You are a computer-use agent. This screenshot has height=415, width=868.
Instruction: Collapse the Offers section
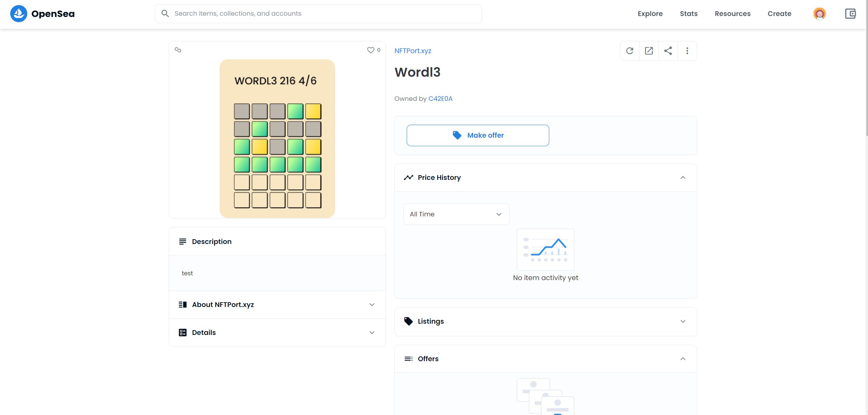683,358
